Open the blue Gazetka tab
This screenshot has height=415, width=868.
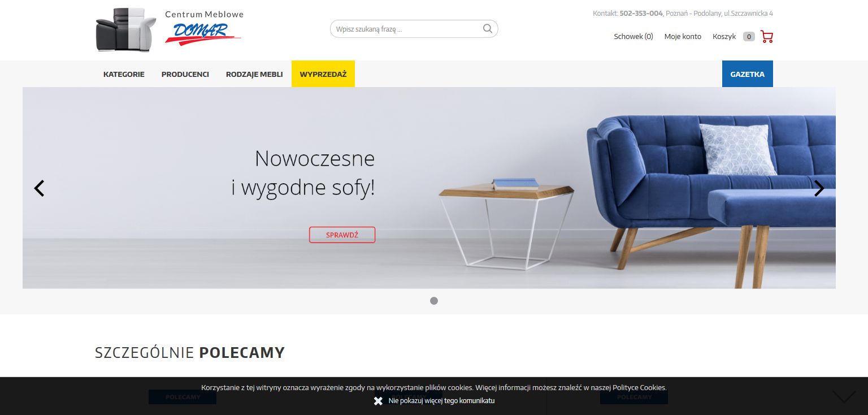click(x=747, y=74)
